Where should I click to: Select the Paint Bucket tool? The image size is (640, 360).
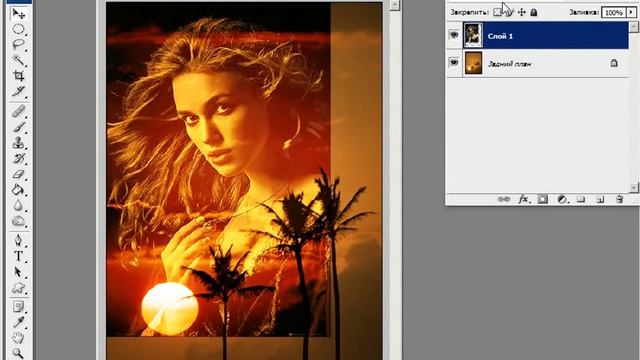[x=18, y=190]
